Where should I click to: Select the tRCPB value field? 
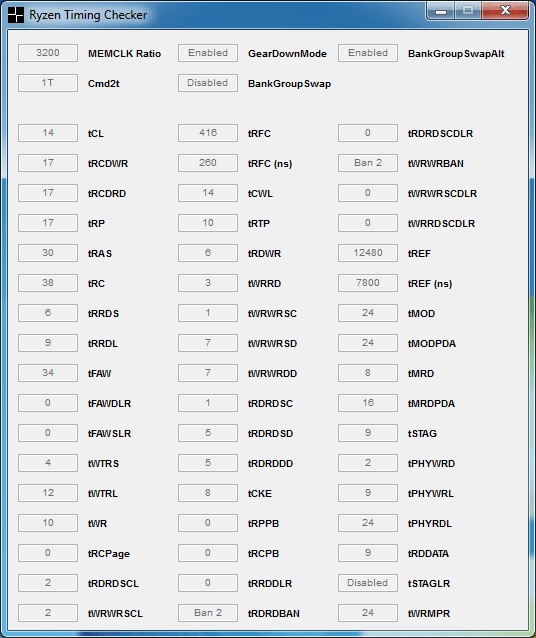click(x=208, y=553)
